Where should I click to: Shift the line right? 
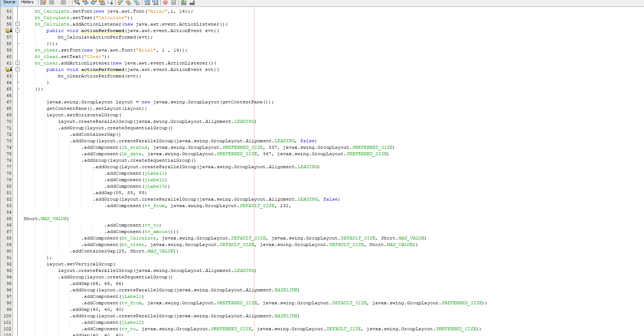pyautogui.click(x=155, y=3)
